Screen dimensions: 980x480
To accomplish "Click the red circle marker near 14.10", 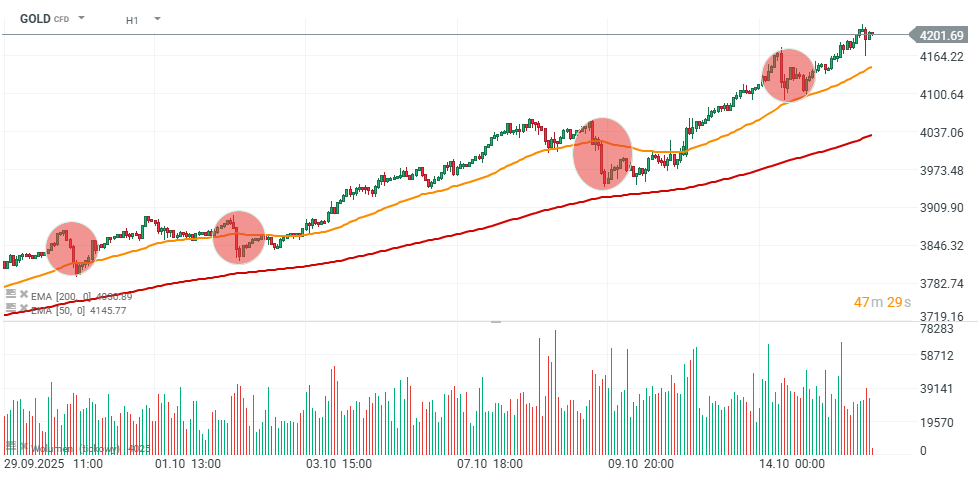I will click(x=788, y=74).
